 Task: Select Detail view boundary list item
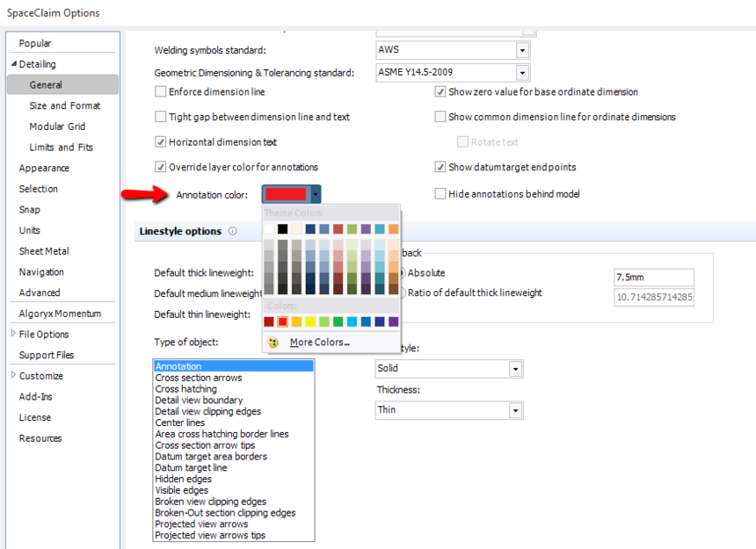click(199, 400)
